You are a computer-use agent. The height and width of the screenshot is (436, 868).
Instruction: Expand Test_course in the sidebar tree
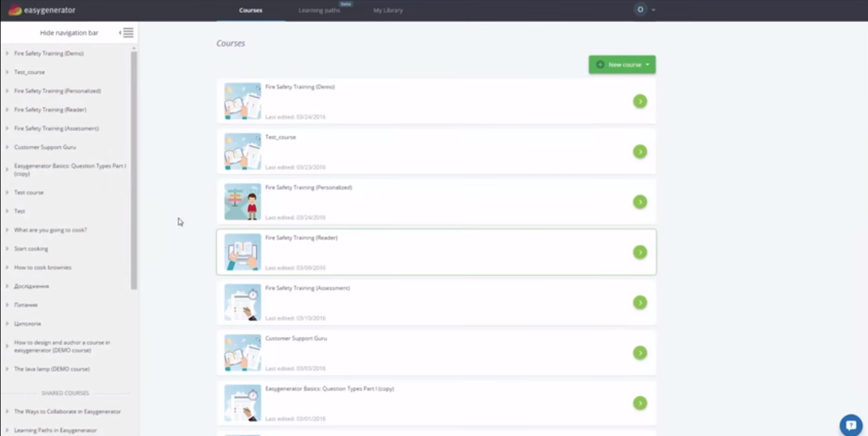[7, 72]
